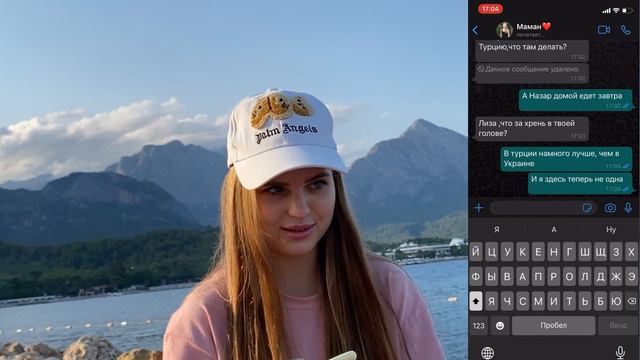Choose the keyboard suggestion 'Ну'
The height and width of the screenshot is (360, 640).
coord(611,230)
